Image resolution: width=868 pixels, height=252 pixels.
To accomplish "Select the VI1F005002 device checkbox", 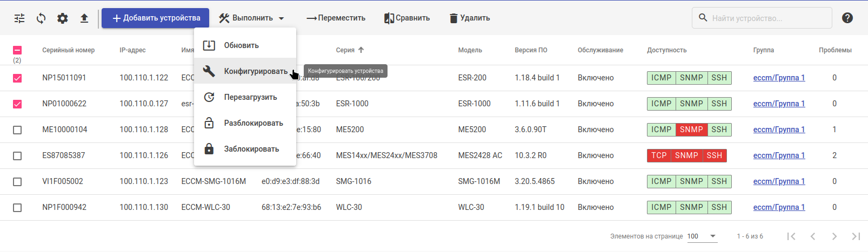I will 17,182.
